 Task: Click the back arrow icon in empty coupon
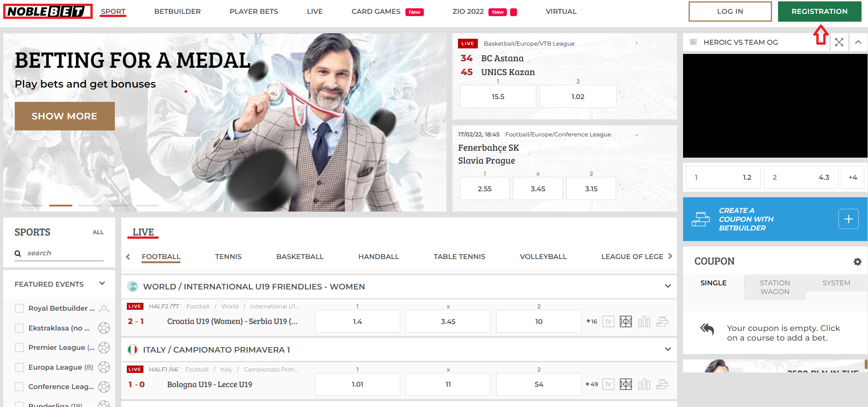pos(707,329)
